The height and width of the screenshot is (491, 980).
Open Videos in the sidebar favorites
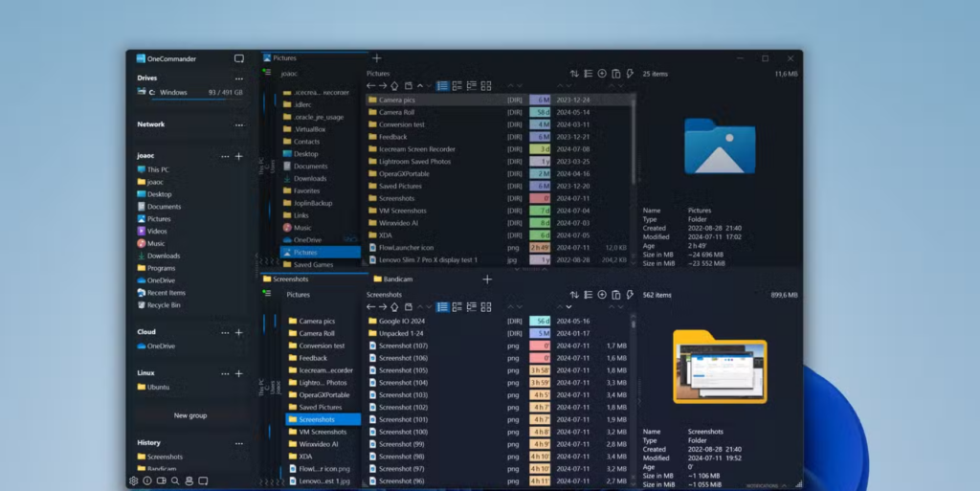[152, 231]
